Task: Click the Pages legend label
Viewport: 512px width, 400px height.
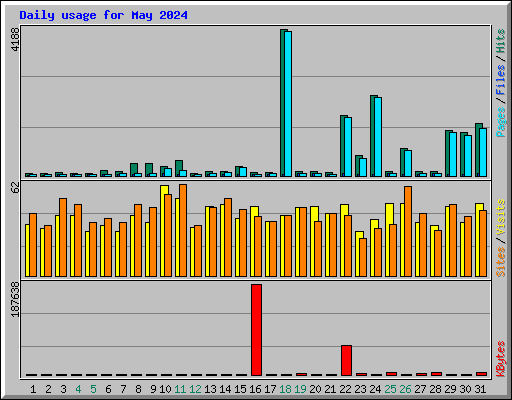Action: [500, 122]
